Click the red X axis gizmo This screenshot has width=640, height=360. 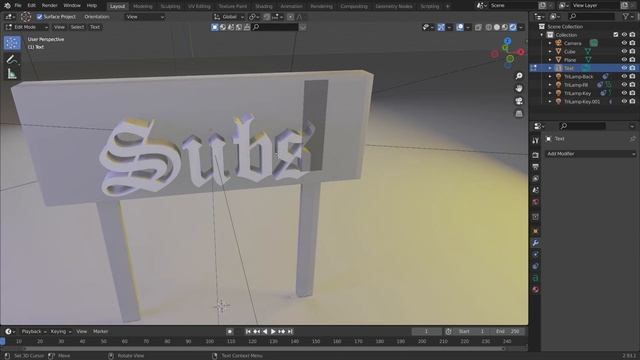(521, 52)
